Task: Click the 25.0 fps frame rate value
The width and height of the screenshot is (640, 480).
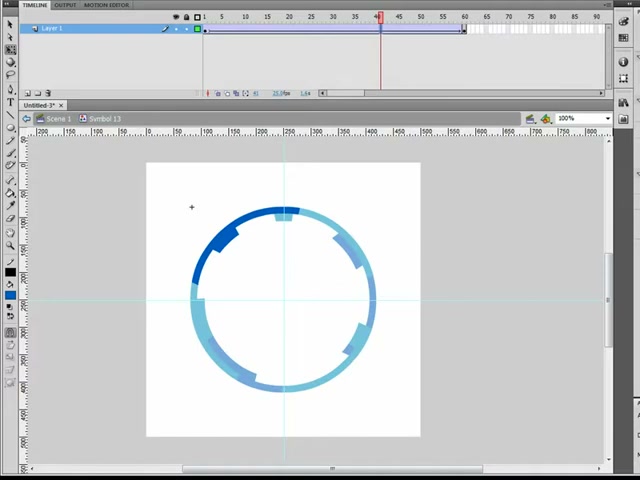Action: (281, 93)
